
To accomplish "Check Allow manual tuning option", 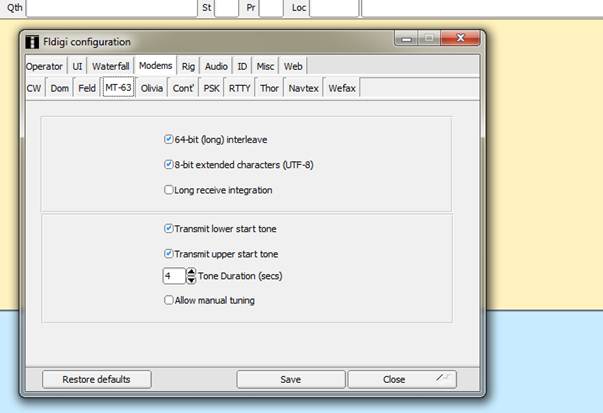I will point(168,300).
